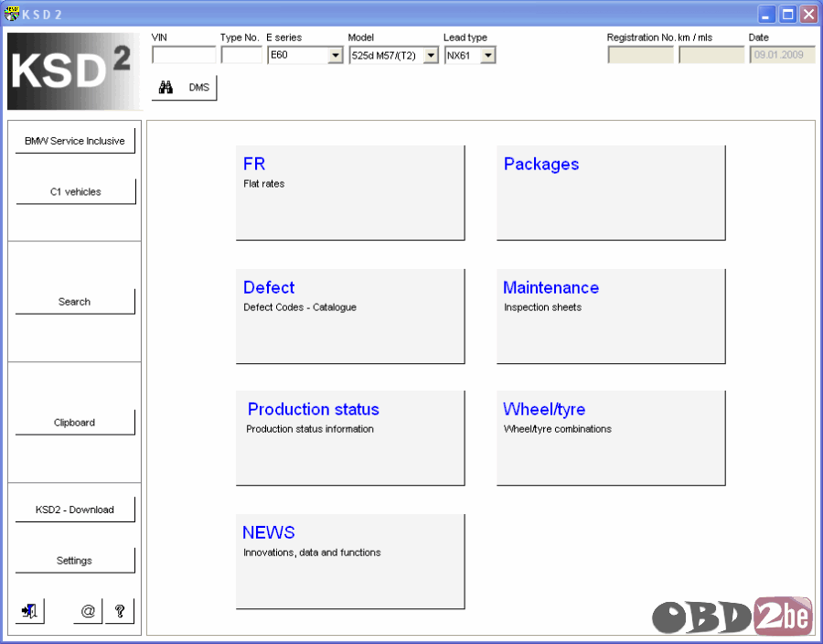Open the FR Flat rates tile
The image size is (823, 644).
pos(350,193)
